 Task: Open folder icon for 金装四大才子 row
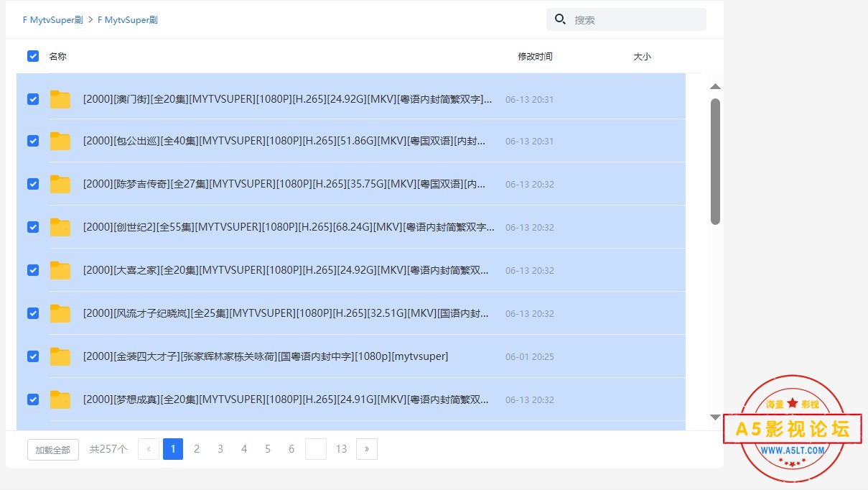click(x=60, y=356)
